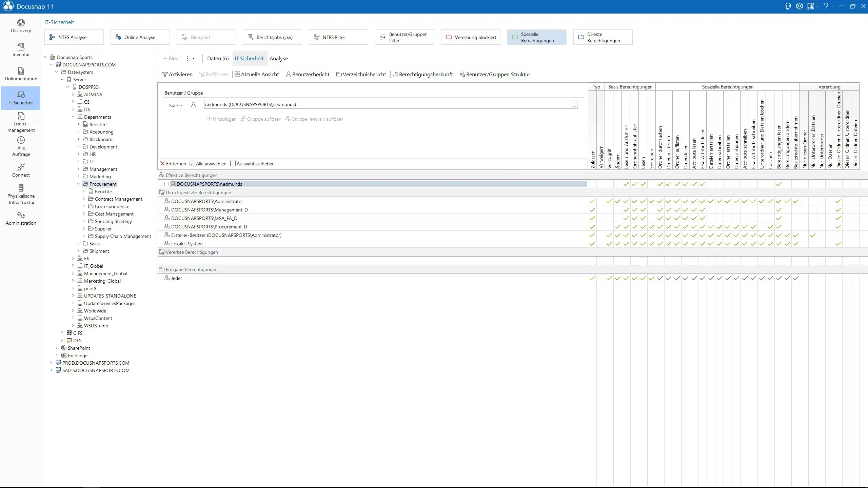
Task: Open the settings gear in title bar
Action: (x=799, y=6)
